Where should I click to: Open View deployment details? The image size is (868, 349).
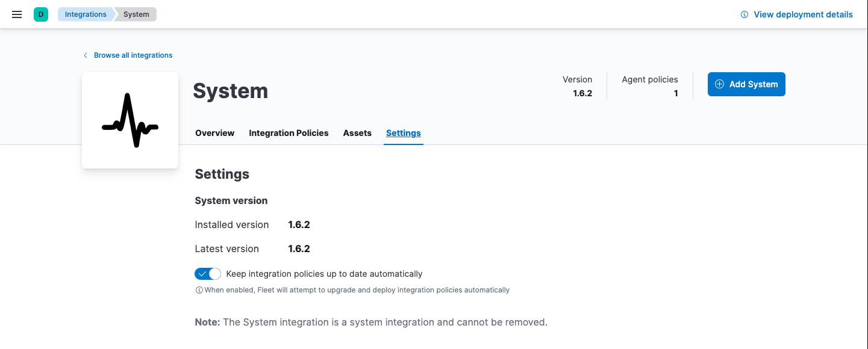pyautogui.click(x=802, y=14)
